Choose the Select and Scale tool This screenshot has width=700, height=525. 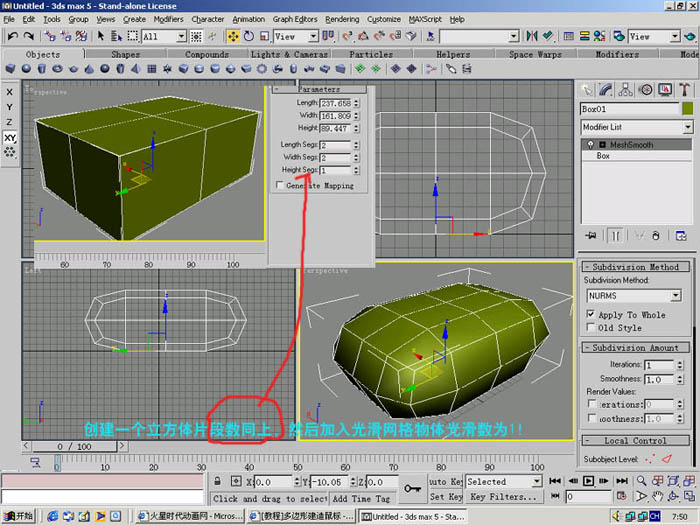[x=264, y=36]
